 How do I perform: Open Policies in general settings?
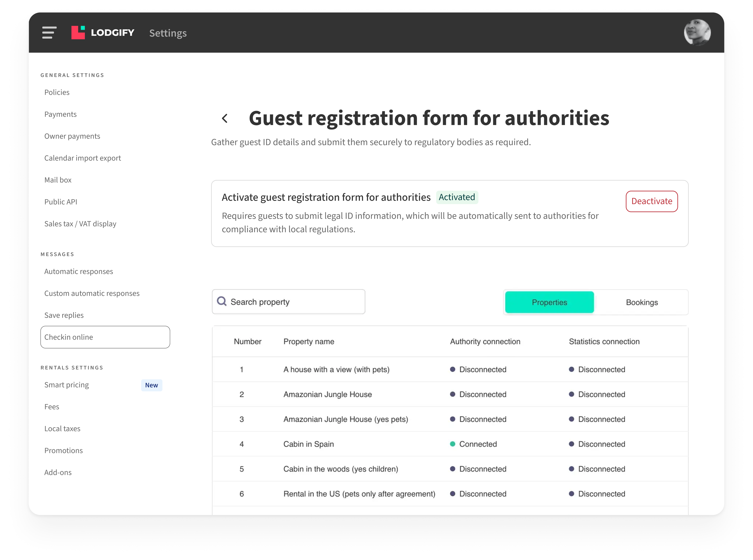57,92
